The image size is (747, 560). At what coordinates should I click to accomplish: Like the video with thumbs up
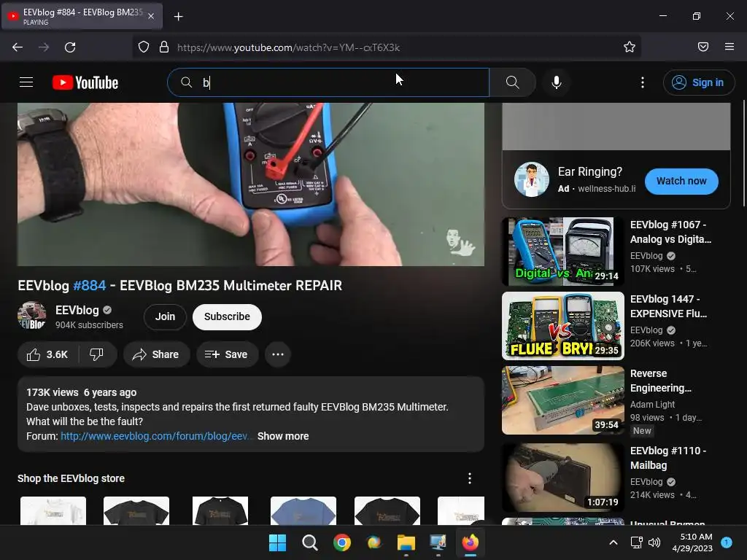[47, 354]
